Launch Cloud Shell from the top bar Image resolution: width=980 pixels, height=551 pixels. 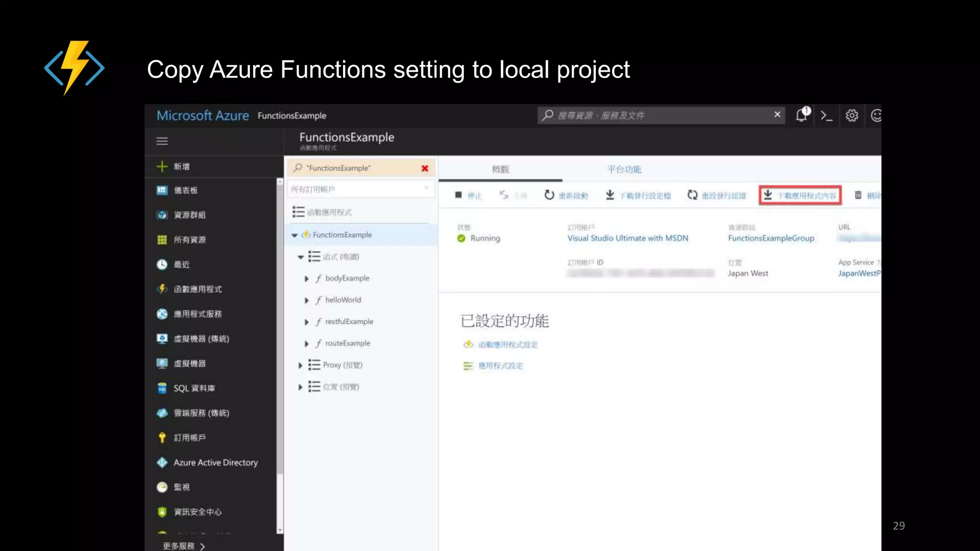pyautogui.click(x=826, y=116)
